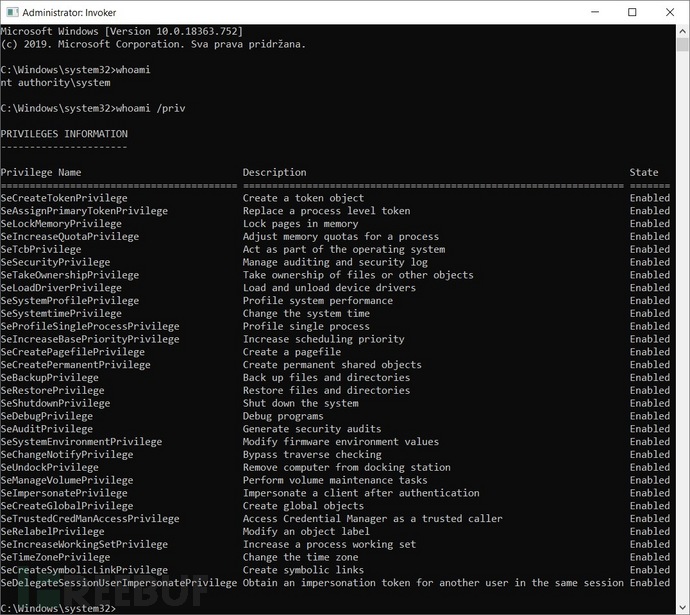Click 'SeCreateGlobalPrivilege' entry

[x=67, y=506]
